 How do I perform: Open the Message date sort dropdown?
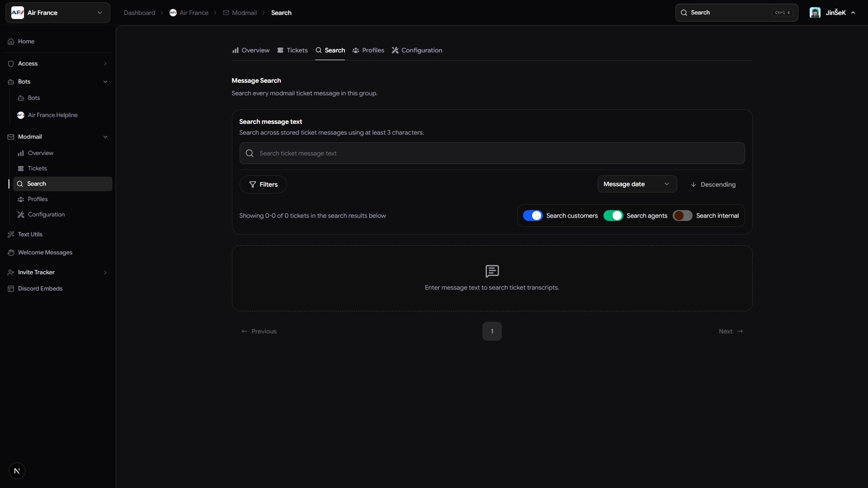pyautogui.click(x=637, y=184)
